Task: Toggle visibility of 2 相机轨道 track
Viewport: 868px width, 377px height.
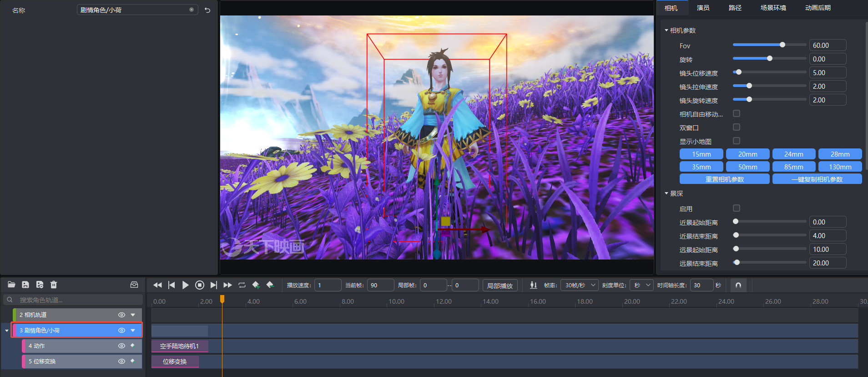Action: click(121, 315)
